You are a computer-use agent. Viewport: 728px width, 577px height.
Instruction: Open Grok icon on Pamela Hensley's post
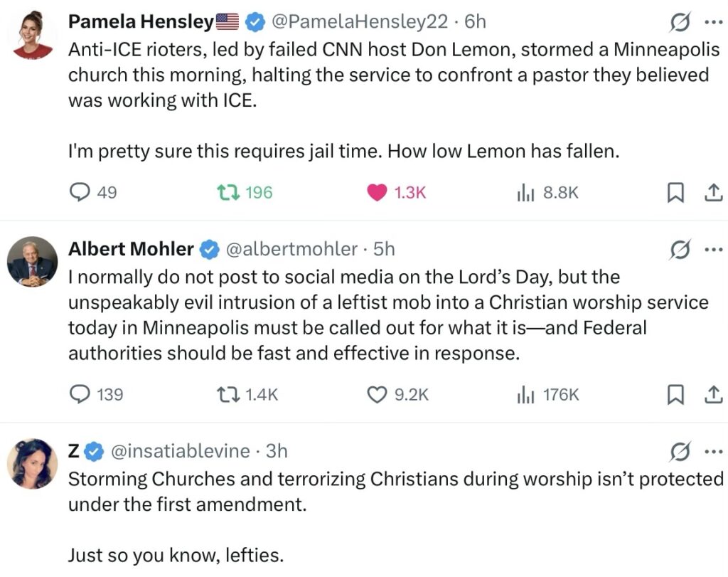click(681, 23)
